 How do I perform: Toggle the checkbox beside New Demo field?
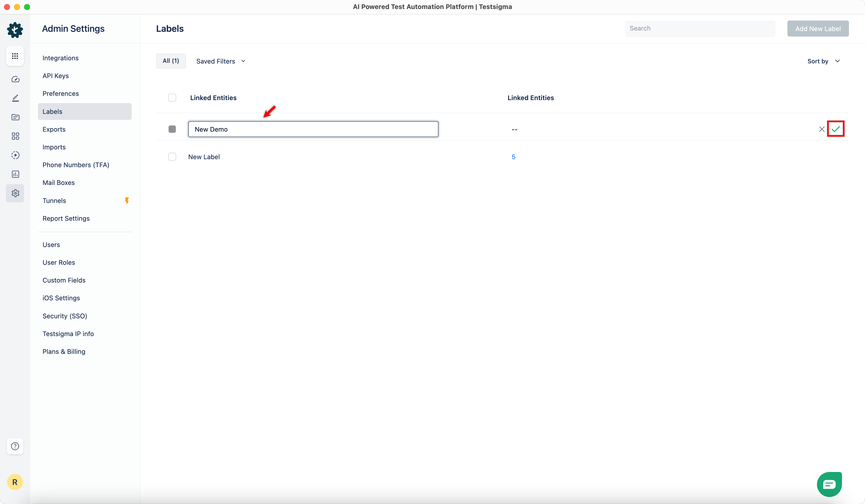point(172,129)
